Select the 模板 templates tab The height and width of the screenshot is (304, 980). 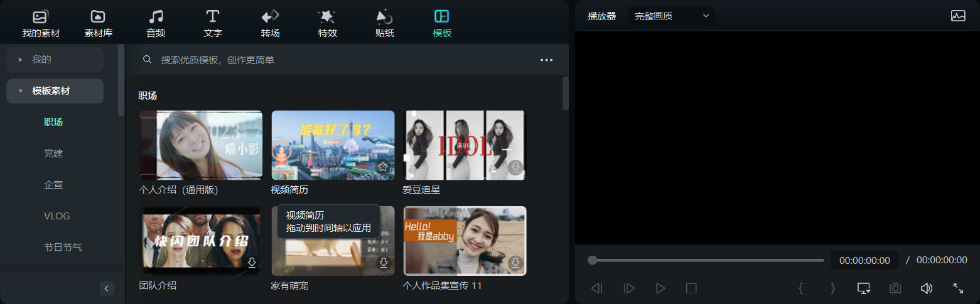click(x=442, y=23)
